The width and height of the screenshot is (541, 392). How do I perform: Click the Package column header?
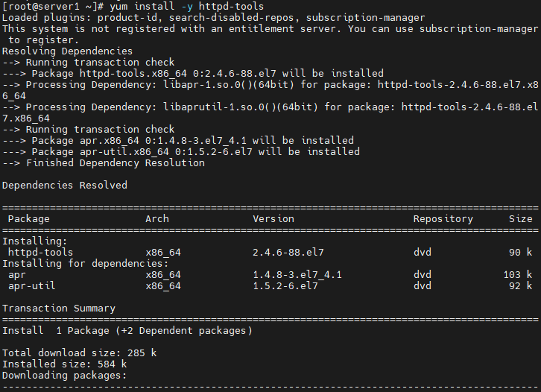click(29, 219)
